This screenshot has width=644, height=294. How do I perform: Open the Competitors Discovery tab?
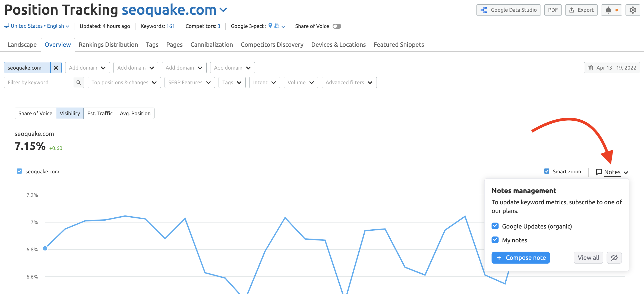(272, 45)
